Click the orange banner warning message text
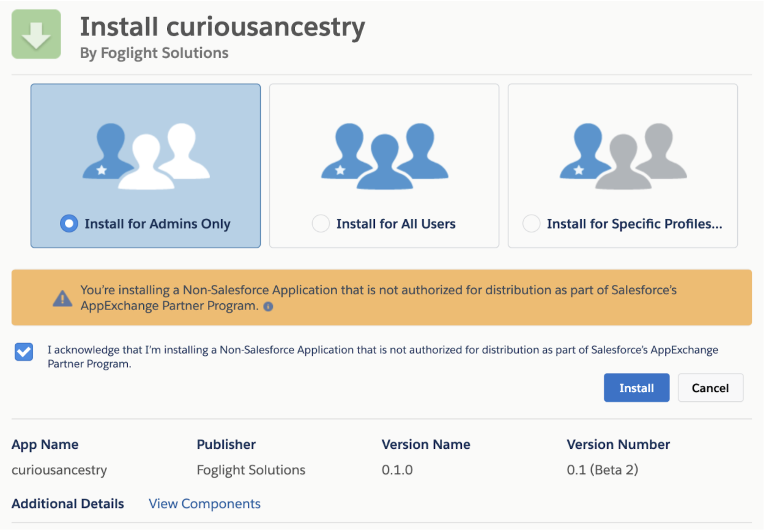Viewport: 766px width, 532px height. point(379,298)
